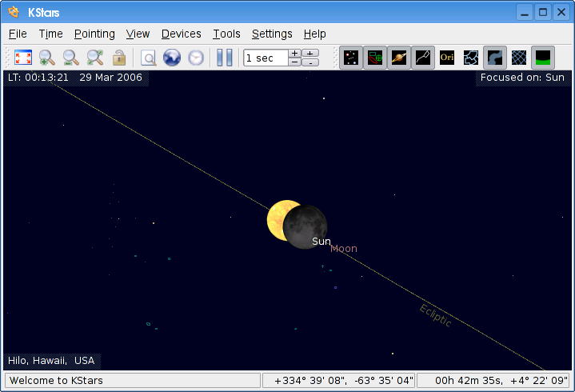Open the Find Object tool
This screenshot has height=392, width=575.
click(149, 58)
